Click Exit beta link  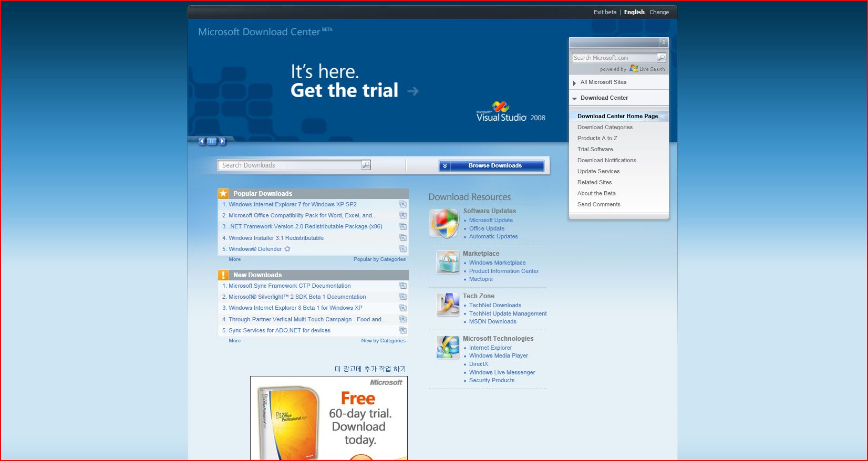click(x=605, y=12)
